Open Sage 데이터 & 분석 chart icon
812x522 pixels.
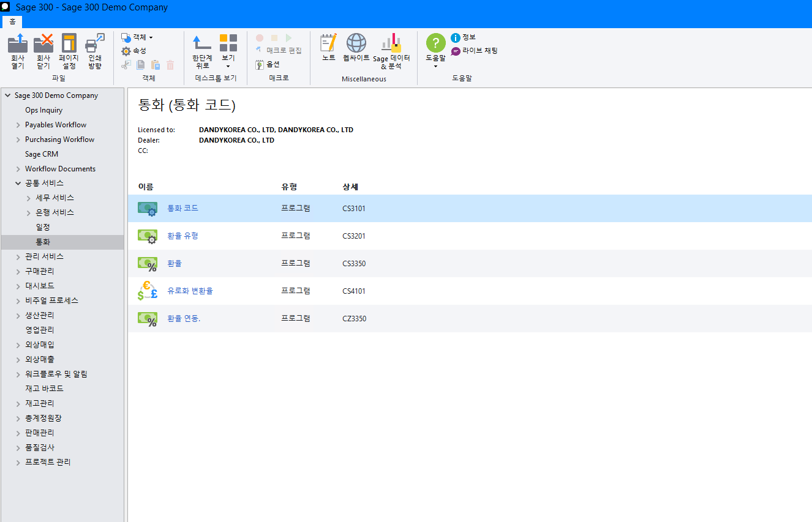(x=391, y=44)
